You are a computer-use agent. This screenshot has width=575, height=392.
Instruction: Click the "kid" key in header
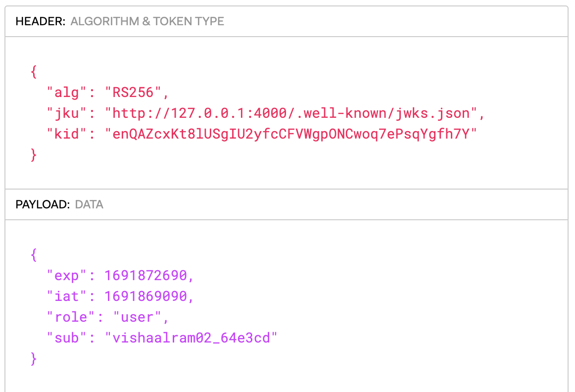[66, 134]
